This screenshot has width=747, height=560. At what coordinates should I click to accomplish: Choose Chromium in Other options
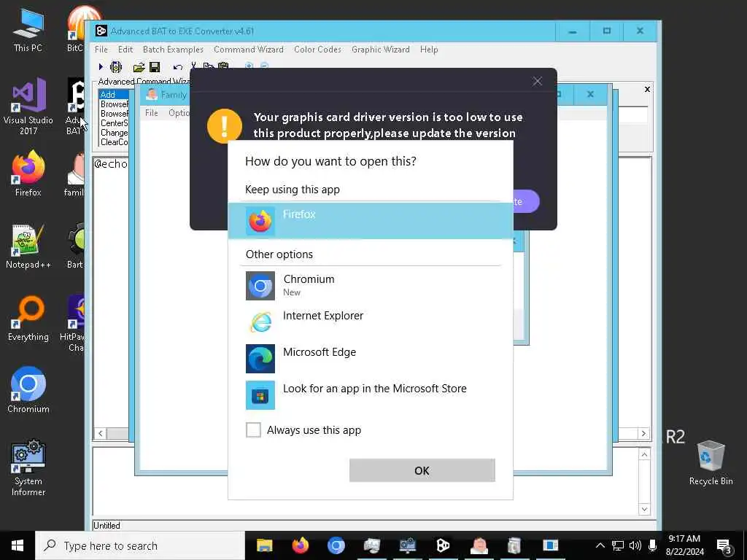pos(371,285)
